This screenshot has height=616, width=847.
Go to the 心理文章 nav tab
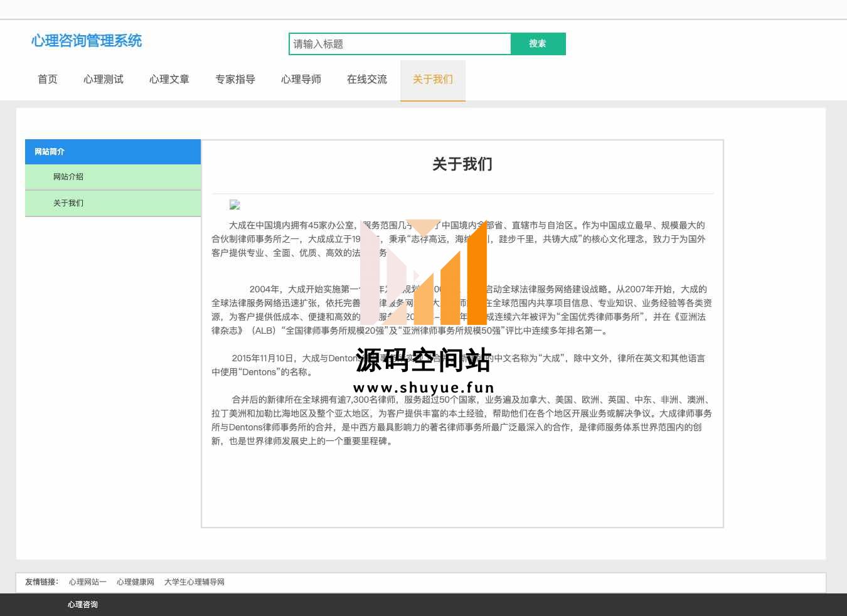tap(169, 80)
